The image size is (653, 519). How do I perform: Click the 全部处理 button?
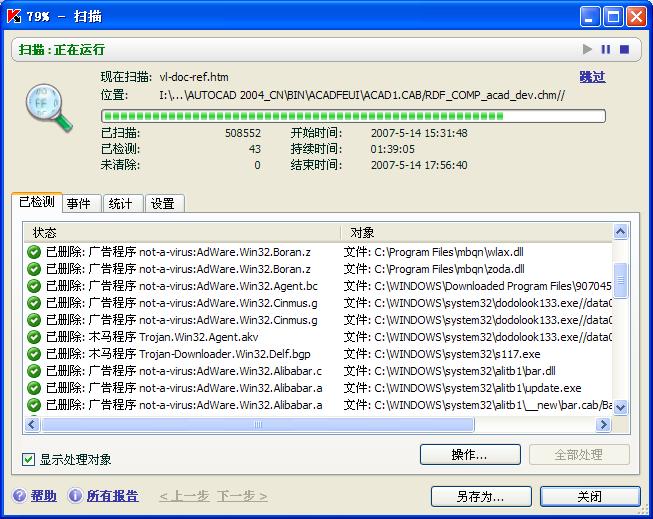click(579, 454)
